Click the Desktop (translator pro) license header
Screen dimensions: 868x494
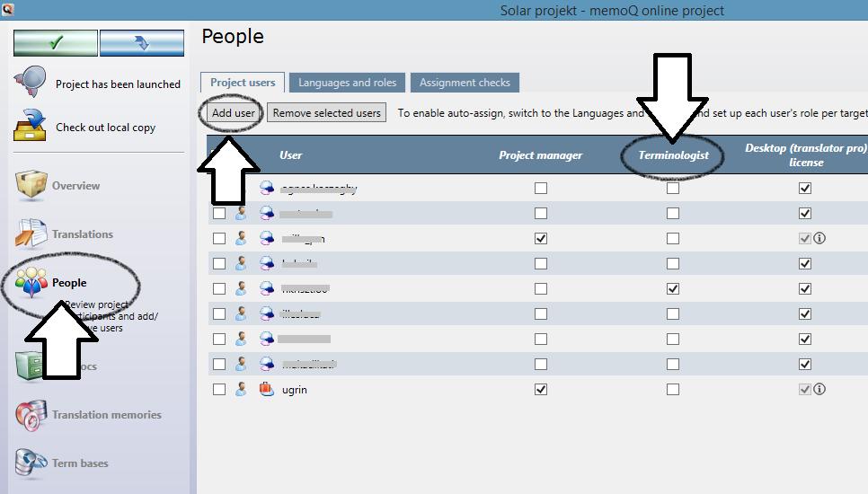(x=806, y=154)
